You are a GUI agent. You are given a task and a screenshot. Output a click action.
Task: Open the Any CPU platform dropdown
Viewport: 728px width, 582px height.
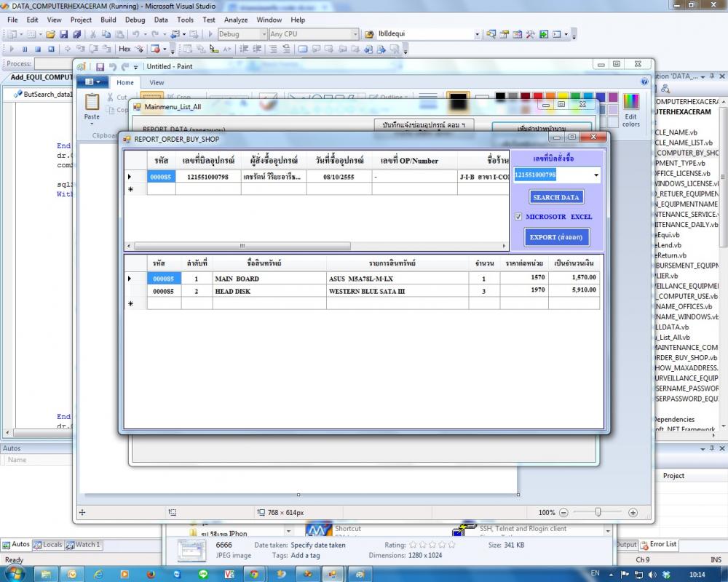355,34
